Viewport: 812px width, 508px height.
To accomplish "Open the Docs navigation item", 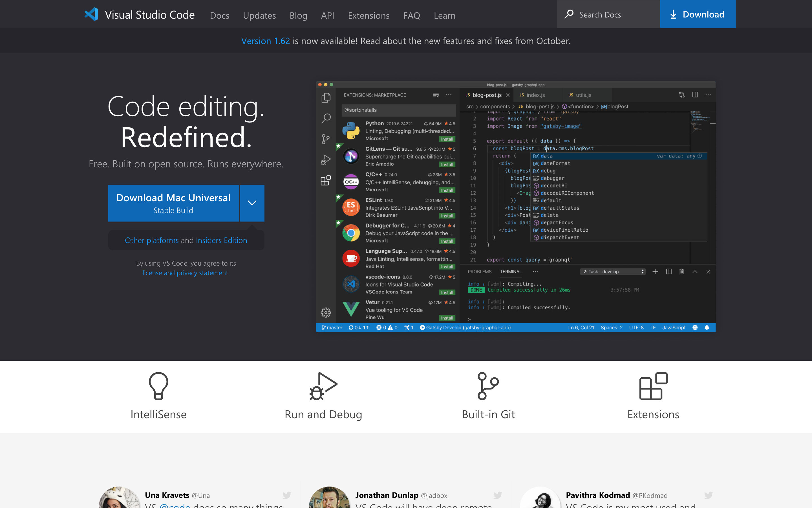I will point(219,16).
